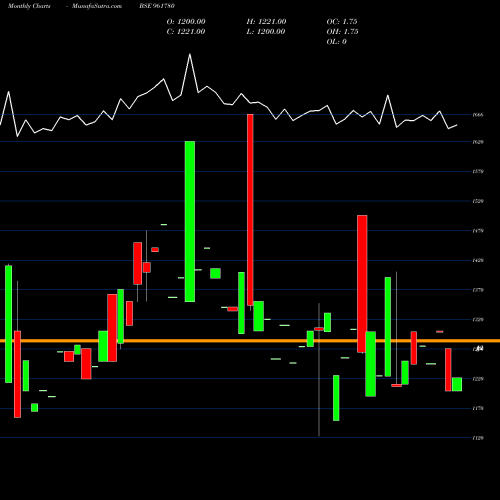Image resolution: width=500 pixels, height=500 pixels.
Task: Click the low value 'L: 1200.00'
Action: point(266,32)
